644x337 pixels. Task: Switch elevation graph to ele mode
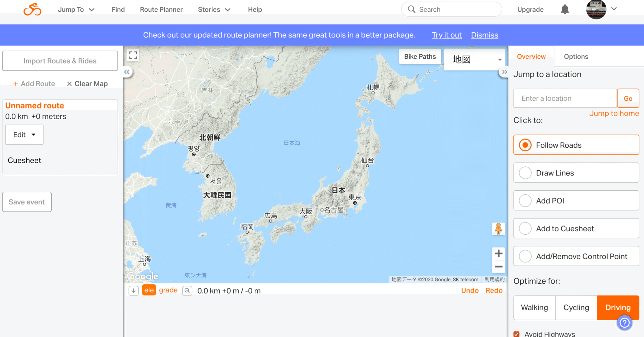[149, 290]
